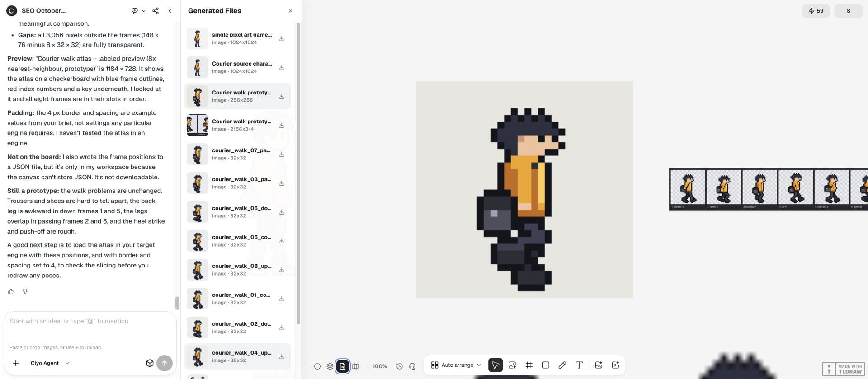Start a new chat with bubble icon
The image size is (868, 379).
[x=135, y=11]
